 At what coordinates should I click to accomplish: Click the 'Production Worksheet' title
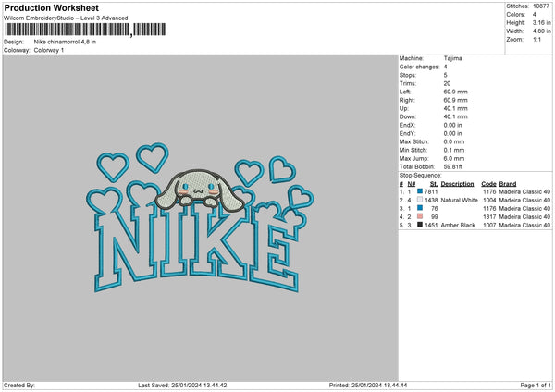tap(51, 7)
